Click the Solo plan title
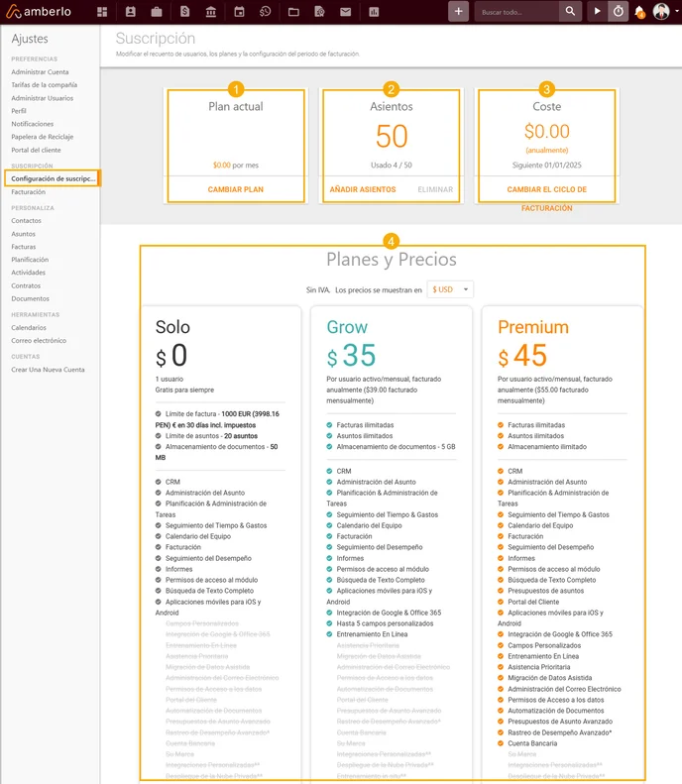Image resolution: width=682 pixels, height=784 pixels. [x=172, y=327]
